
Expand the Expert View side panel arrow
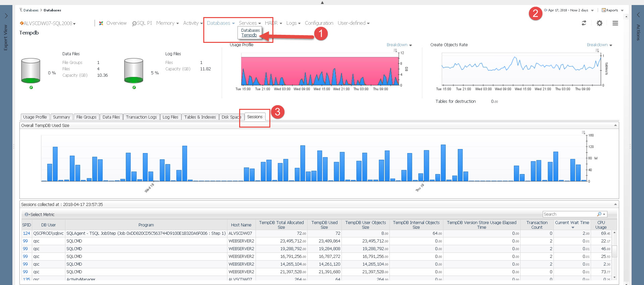pyautogui.click(x=6, y=16)
